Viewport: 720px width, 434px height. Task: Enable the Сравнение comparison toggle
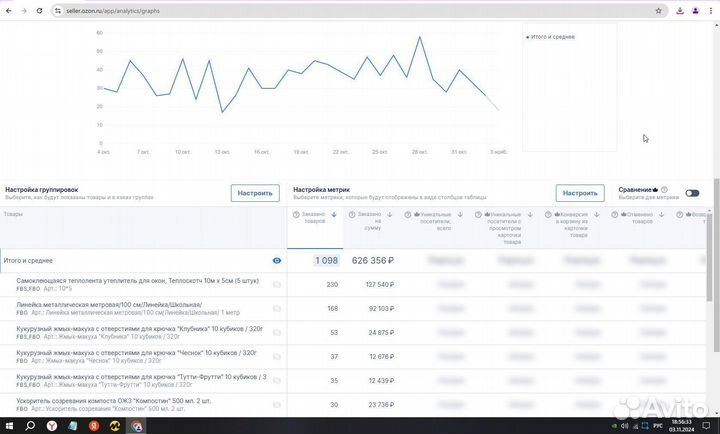[692, 192]
